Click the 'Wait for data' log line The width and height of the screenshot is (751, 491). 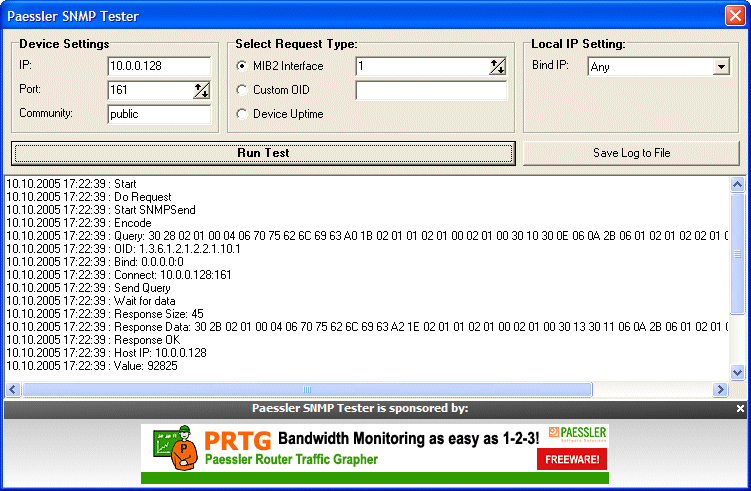[91, 301]
